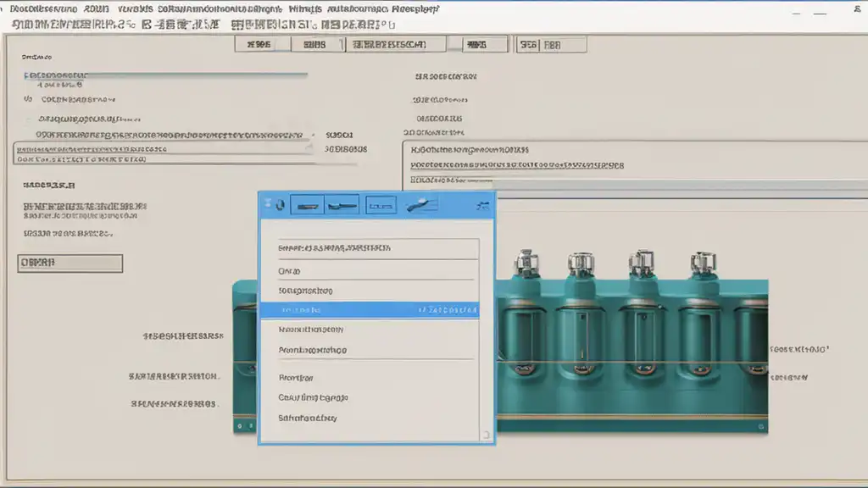Choose the "Onao" entry in popup list

coord(289,271)
